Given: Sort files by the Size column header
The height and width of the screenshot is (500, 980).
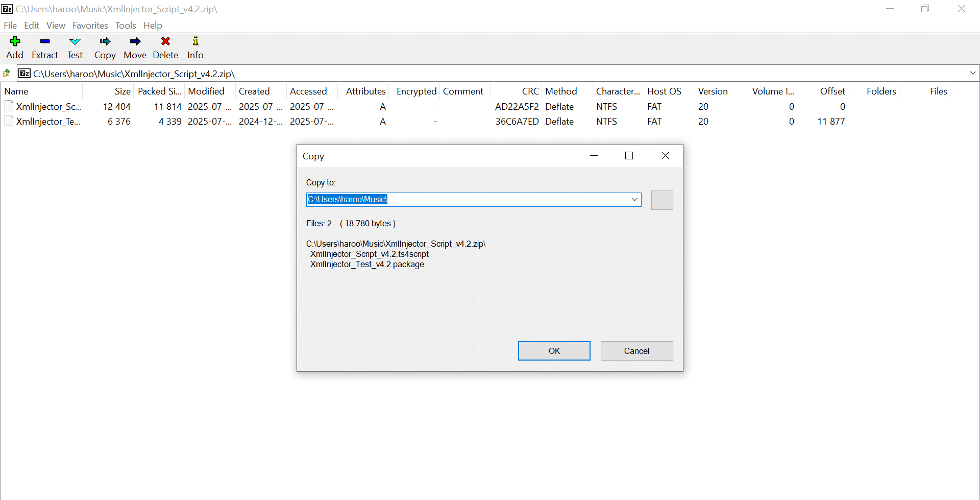Looking at the screenshot, I should click(x=121, y=91).
